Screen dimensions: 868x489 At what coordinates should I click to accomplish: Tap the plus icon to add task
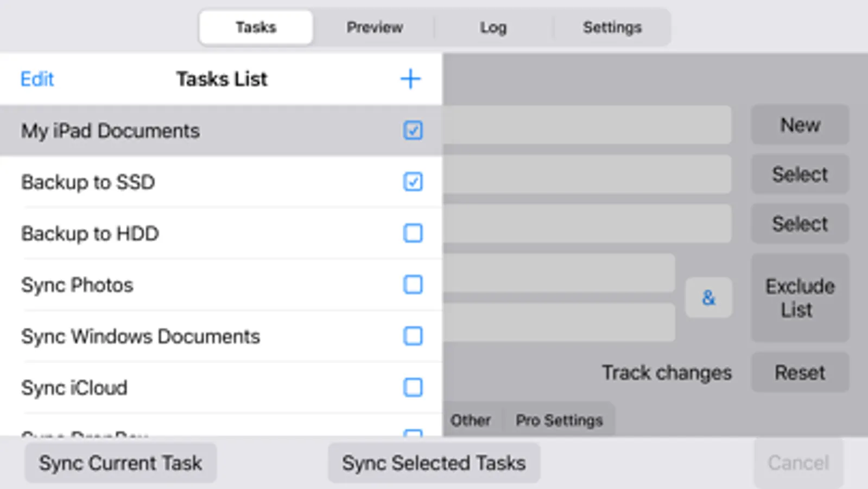pos(410,79)
